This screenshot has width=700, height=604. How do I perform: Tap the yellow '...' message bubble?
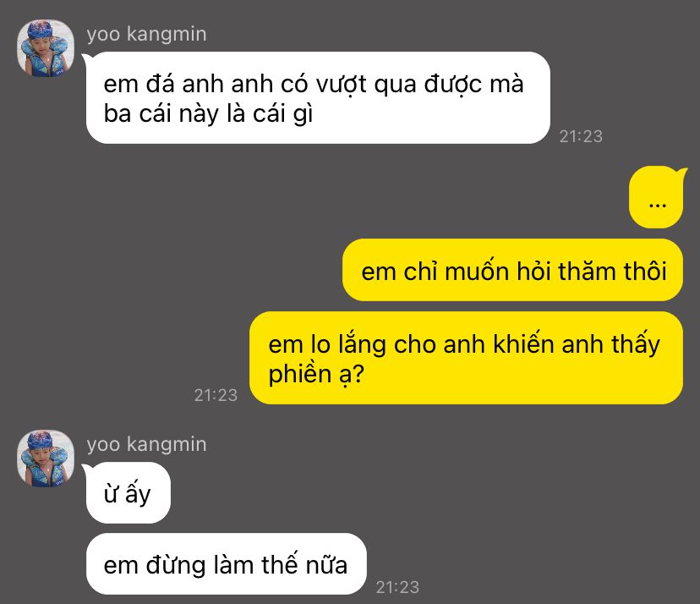(657, 197)
